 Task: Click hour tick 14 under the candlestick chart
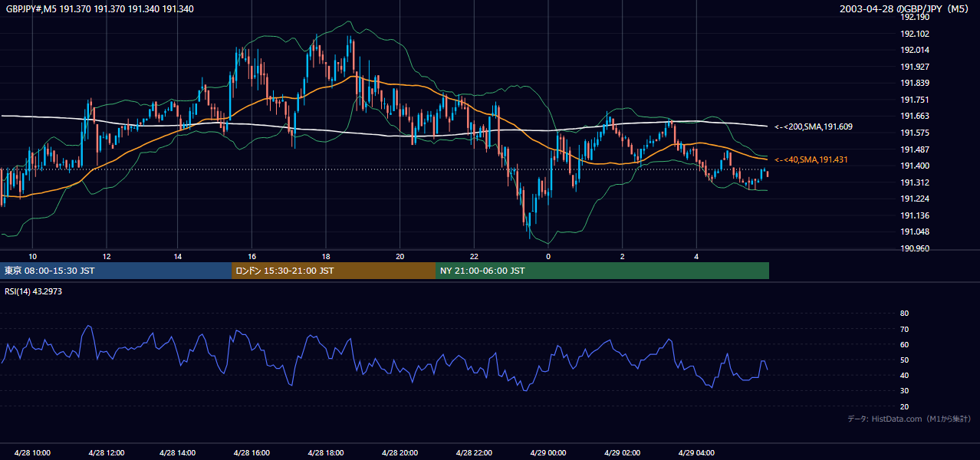[177, 256]
